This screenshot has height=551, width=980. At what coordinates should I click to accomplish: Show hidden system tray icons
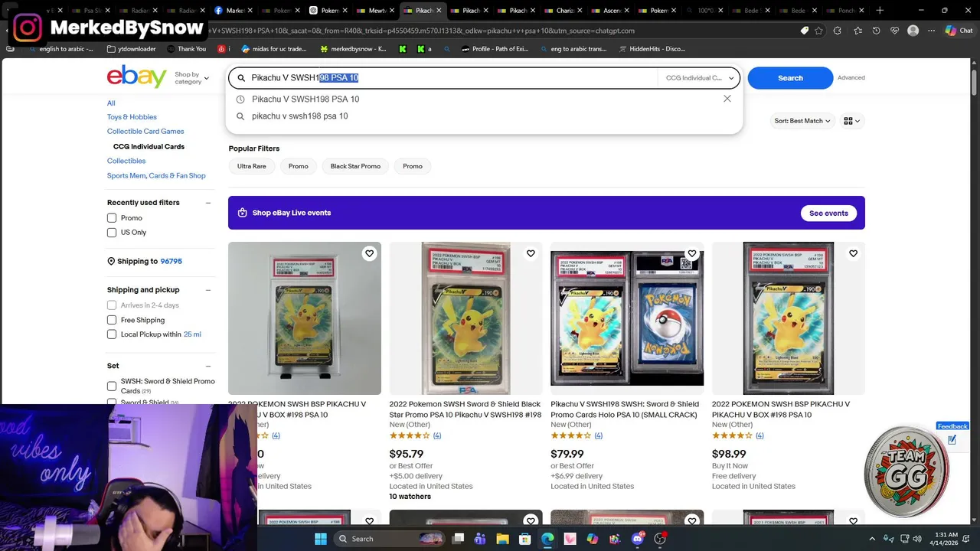(x=871, y=539)
